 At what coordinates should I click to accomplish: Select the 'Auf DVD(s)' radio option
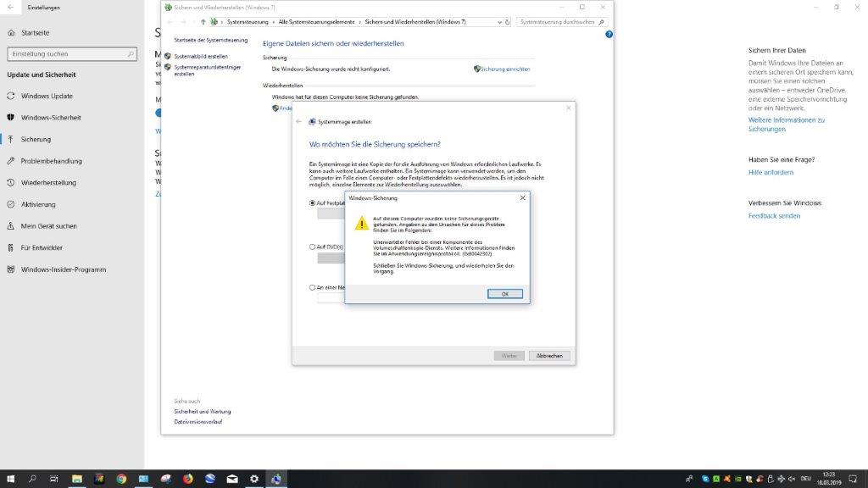312,247
